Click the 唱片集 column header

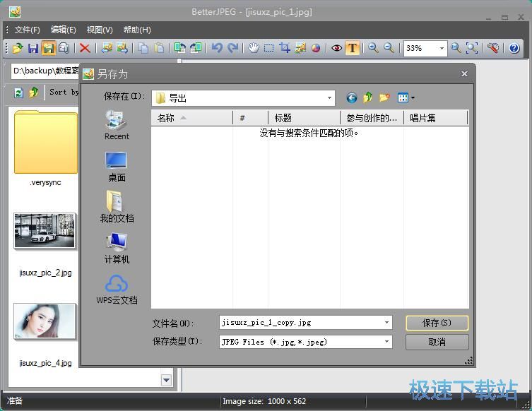click(x=436, y=118)
